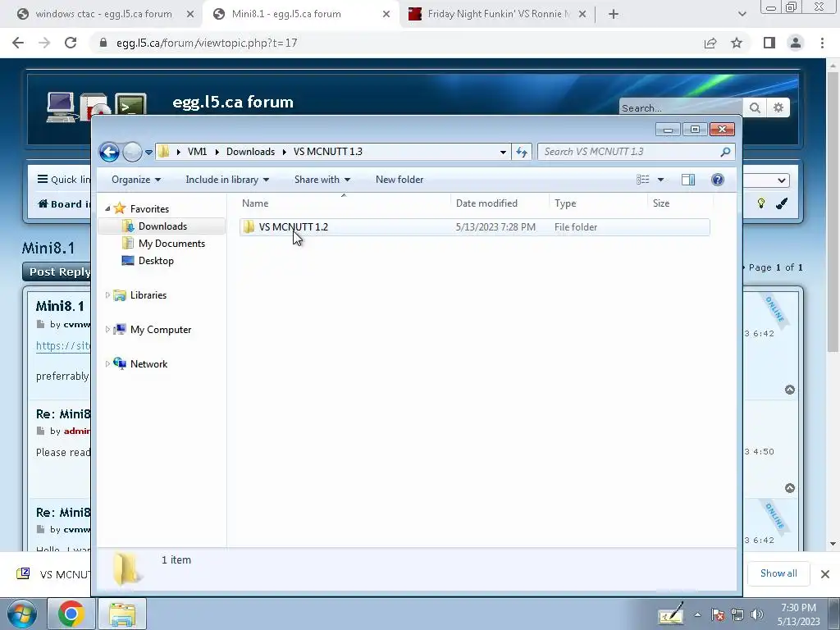Click the Explorer search magnifier icon

coord(725,152)
